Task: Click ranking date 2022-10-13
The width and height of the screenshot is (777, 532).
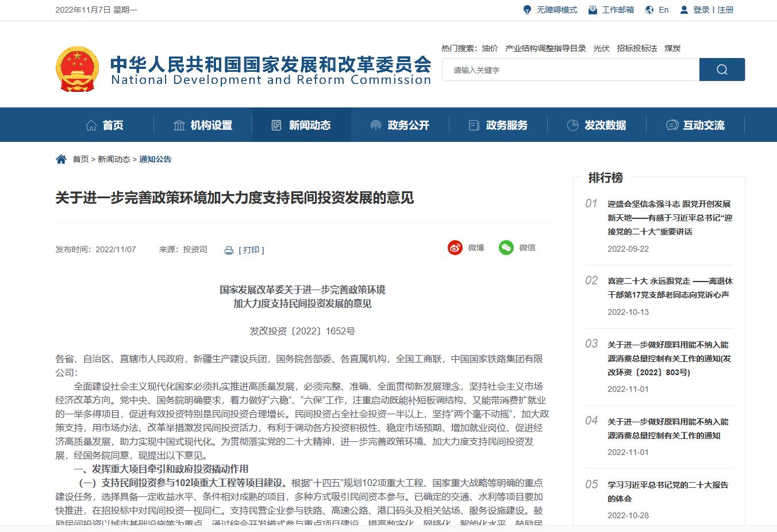Action: 628,312
